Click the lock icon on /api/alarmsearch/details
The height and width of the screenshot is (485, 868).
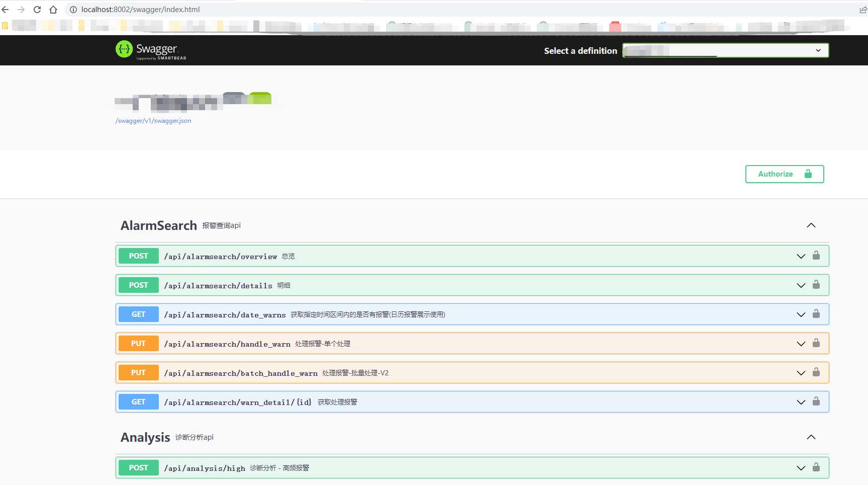point(816,285)
